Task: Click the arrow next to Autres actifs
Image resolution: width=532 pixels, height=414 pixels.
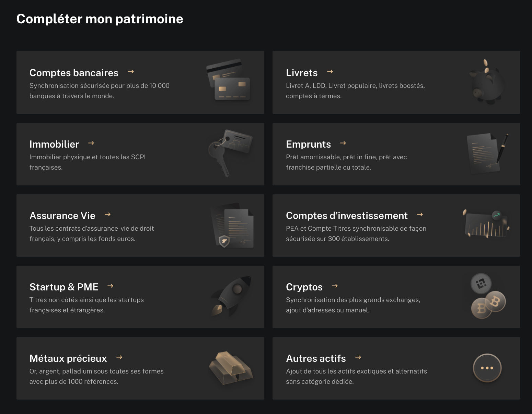Action: click(358, 357)
